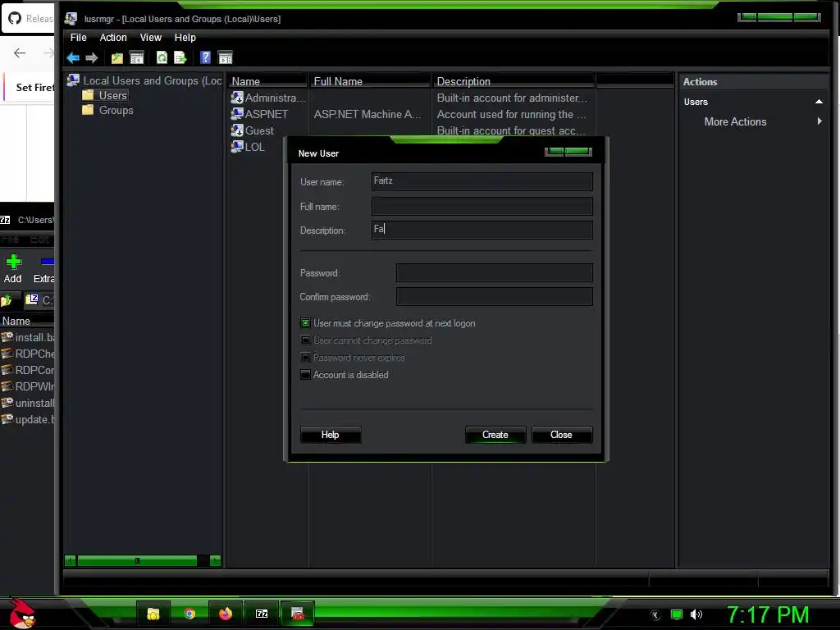Click More Actions in the Actions pane
The image size is (840, 630).
(735, 121)
